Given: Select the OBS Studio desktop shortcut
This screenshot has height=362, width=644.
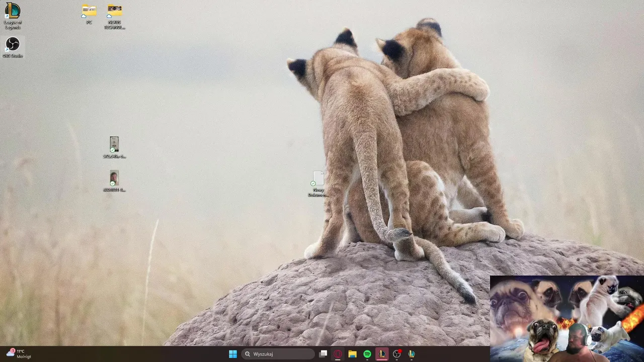Looking at the screenshot, I should pyautogui.click(x=13, y=47).
